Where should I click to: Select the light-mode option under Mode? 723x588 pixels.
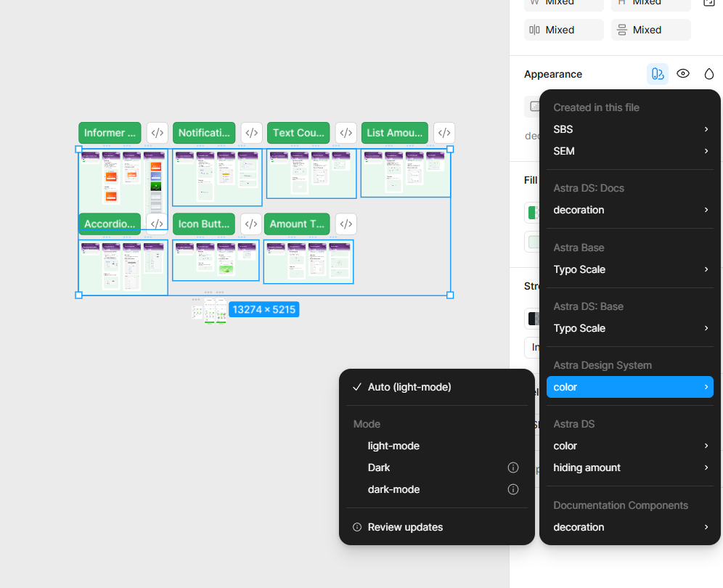(437, 446)
